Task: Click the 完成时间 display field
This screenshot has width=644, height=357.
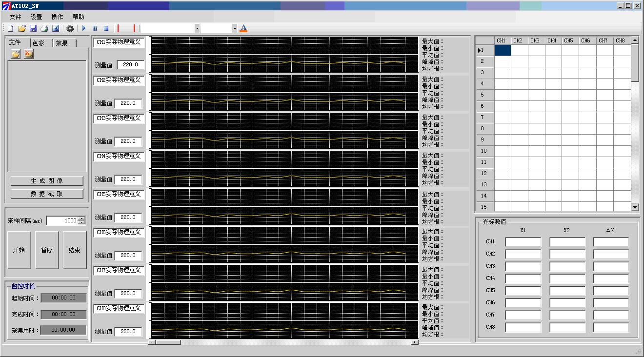Action: point(63,315)
